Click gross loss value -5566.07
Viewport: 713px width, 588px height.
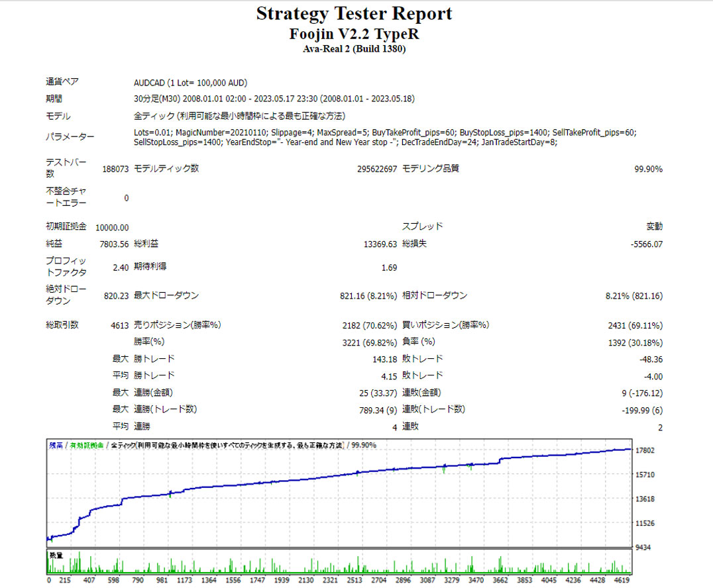click(647, 244)
